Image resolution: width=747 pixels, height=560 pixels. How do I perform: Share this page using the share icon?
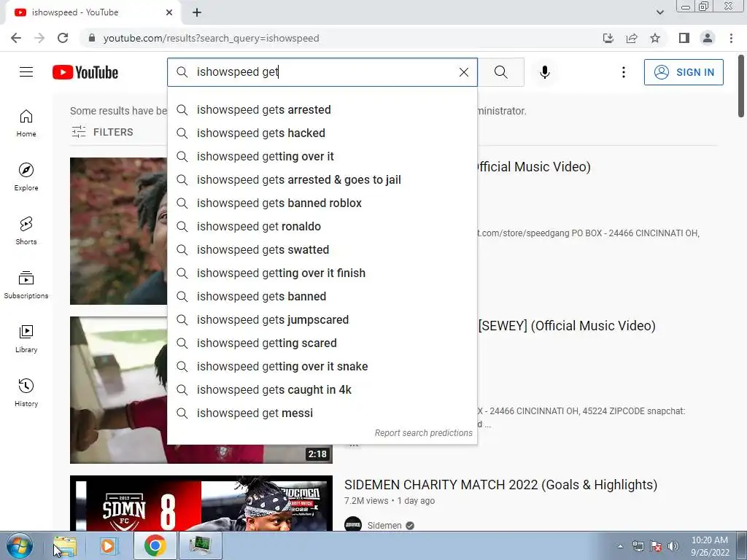coord(632,38)
